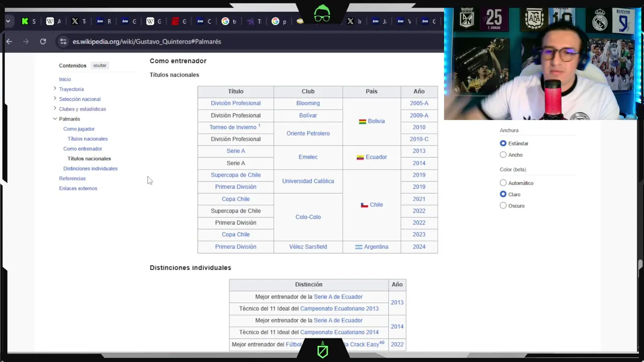Image resolution: width=644 pixels, height=362 pixels.
Task: Open Campeonato Ecuatoriano 2013 link
Action: point(339,309)
